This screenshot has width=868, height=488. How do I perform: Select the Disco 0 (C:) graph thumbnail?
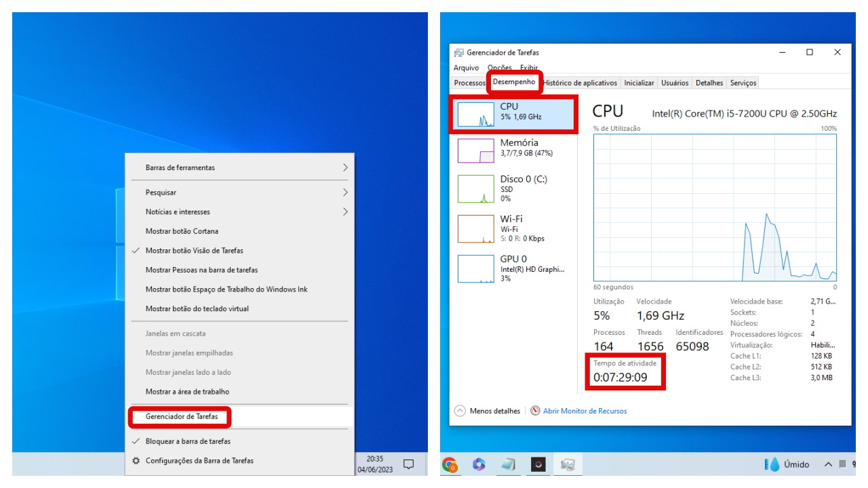[x=475, y=189]
